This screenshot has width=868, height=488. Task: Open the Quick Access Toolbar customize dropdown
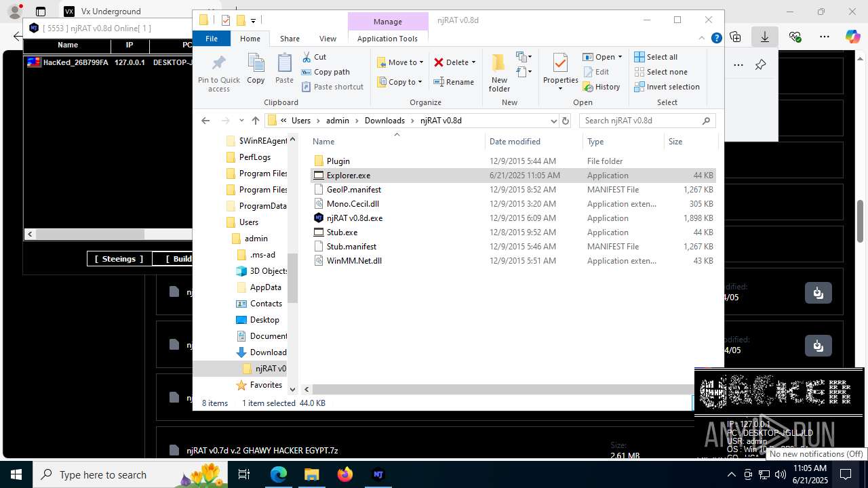[253, 20]
